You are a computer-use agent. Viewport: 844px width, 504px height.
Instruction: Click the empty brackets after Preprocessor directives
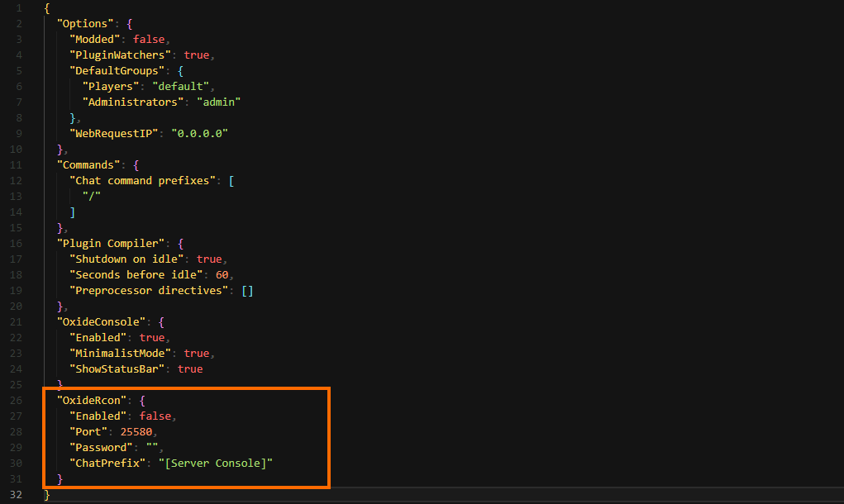[247, 291]
